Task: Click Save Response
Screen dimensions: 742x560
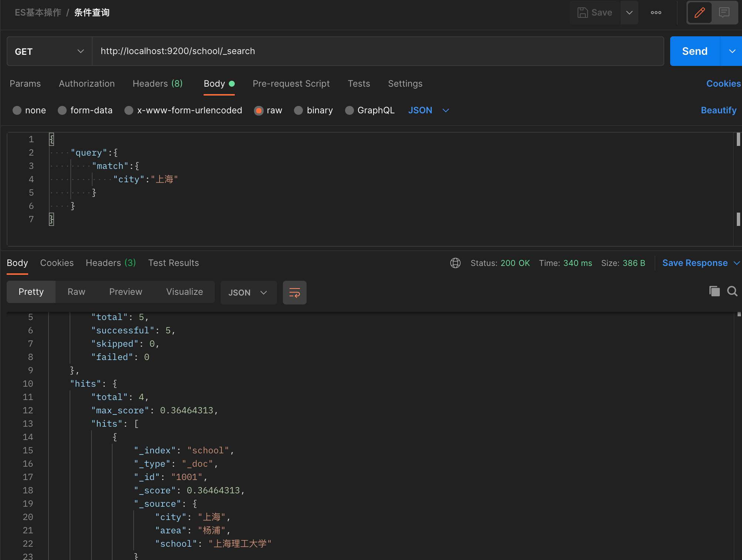Action: pos(695,263)
